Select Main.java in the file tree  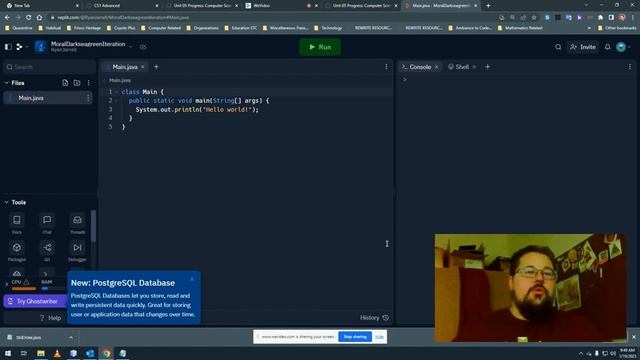[47, 98]
